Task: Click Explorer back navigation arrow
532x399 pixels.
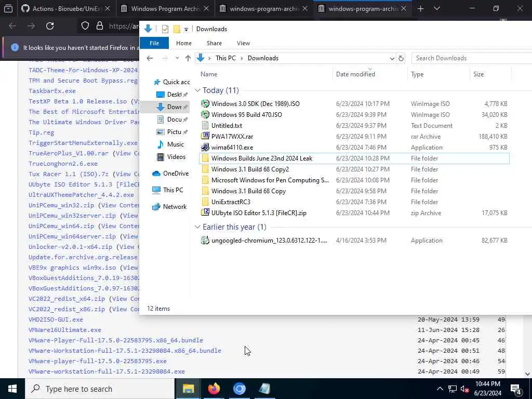Action: coord(150,58)
